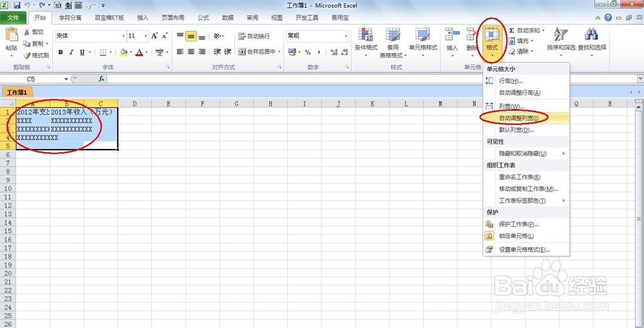Image resolution: width=644 pixels, height=328 pixels.
Task: Select Row Height (行高) menu item
Action: tap(526, 81)
